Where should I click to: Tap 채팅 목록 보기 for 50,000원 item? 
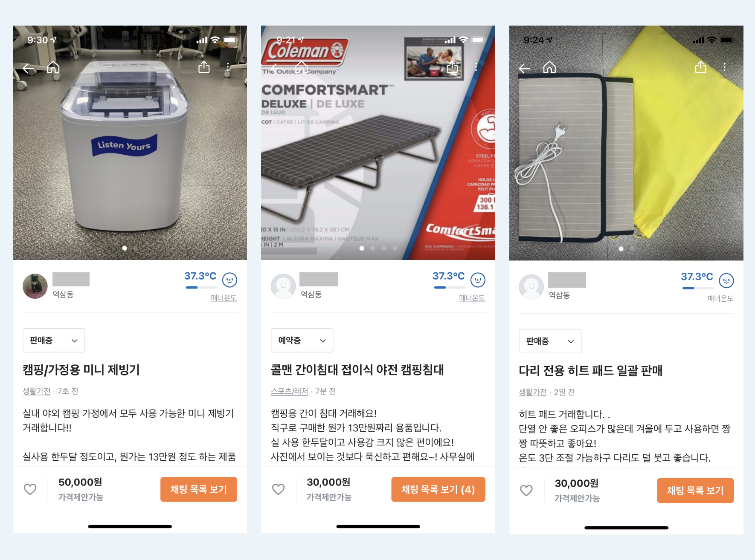point(199,489)
